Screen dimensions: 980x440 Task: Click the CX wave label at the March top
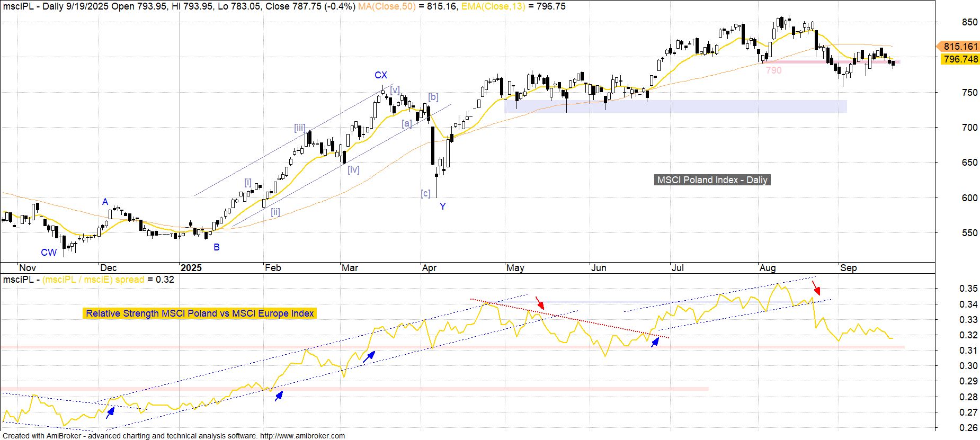coord(381,75)
